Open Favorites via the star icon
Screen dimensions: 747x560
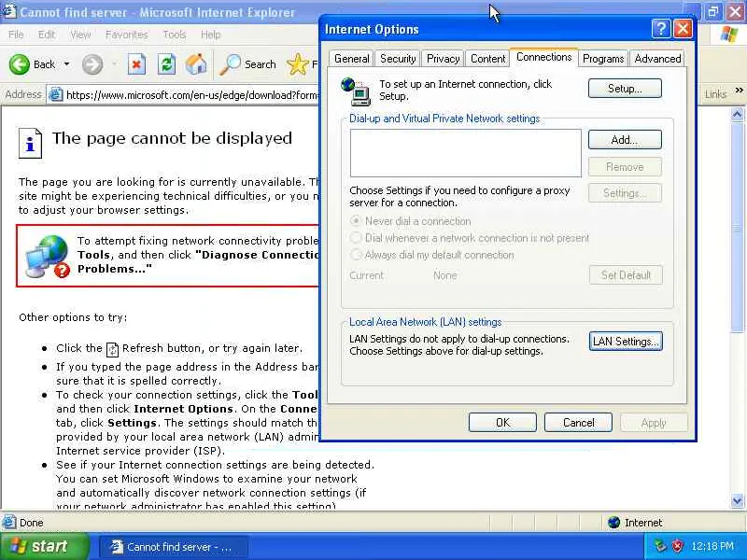298,64
